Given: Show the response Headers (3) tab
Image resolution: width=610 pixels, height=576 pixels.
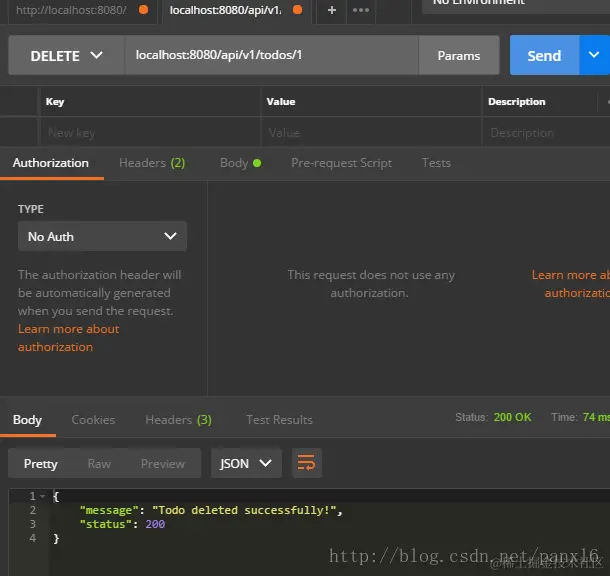Looking at the screenshot, I should click(179, 420).
